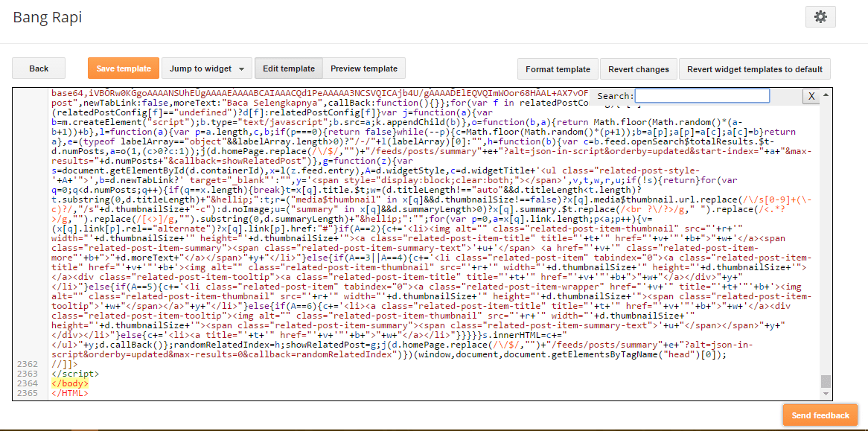Screen dimensions: 868x431
Task: Save the template
Action: pos(124,68)
